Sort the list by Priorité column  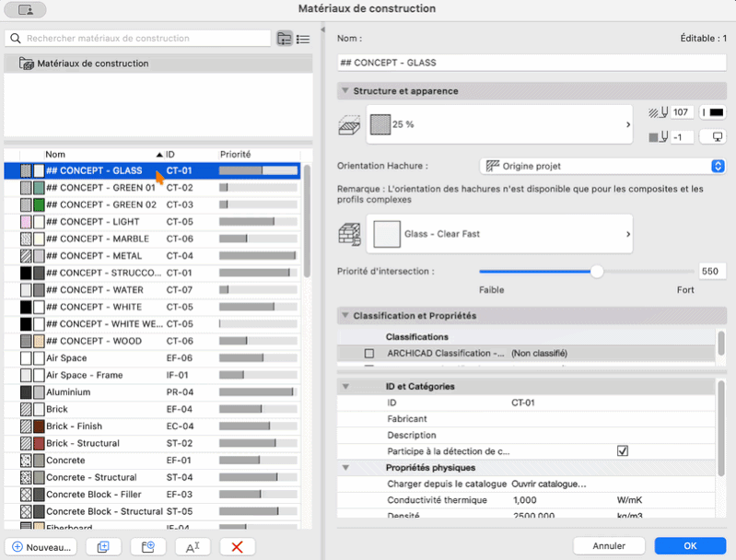coord(236,155)
